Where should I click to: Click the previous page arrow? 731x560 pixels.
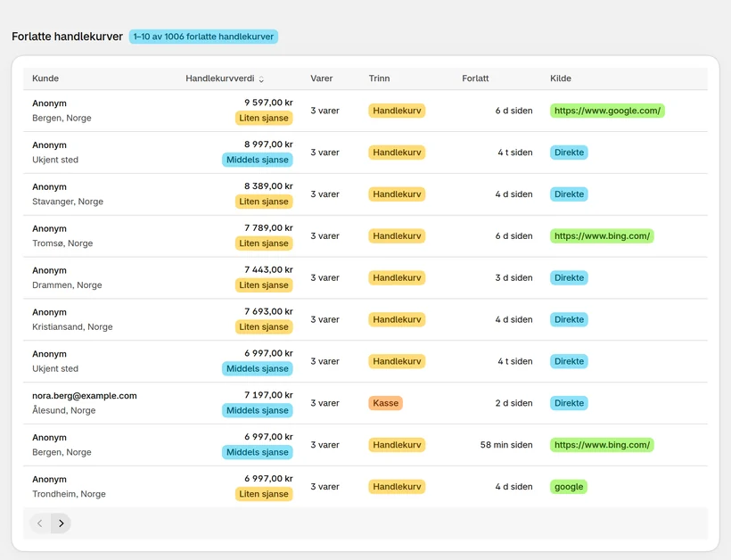point(40,523)
